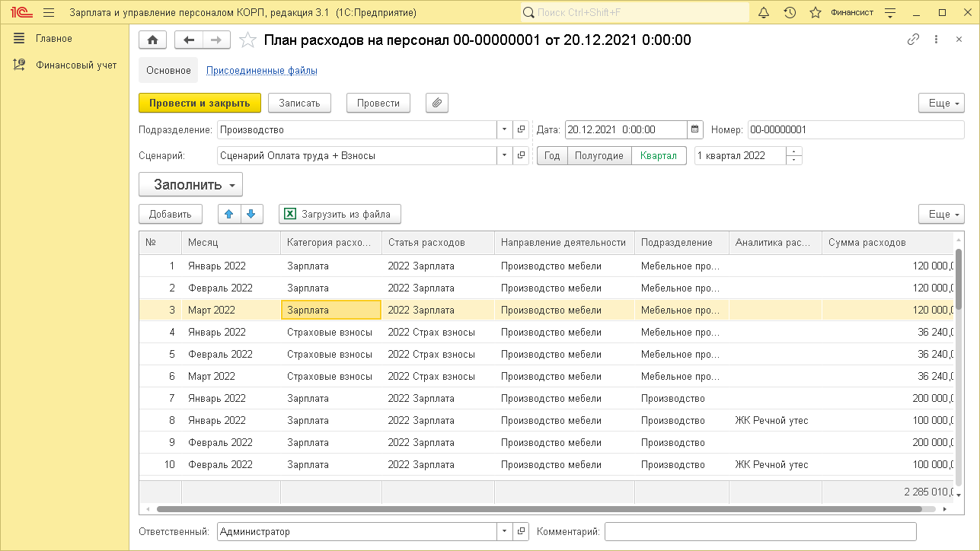Open Ответственный value with open-form icon
This screenshot has height=551, width=980.
click(x=521, y=532)
